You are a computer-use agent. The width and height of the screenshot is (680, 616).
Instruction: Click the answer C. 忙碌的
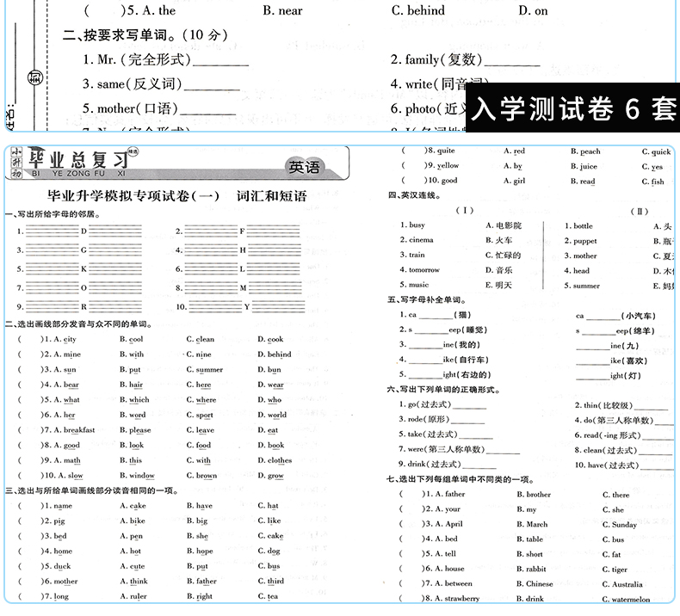(503, 256)
